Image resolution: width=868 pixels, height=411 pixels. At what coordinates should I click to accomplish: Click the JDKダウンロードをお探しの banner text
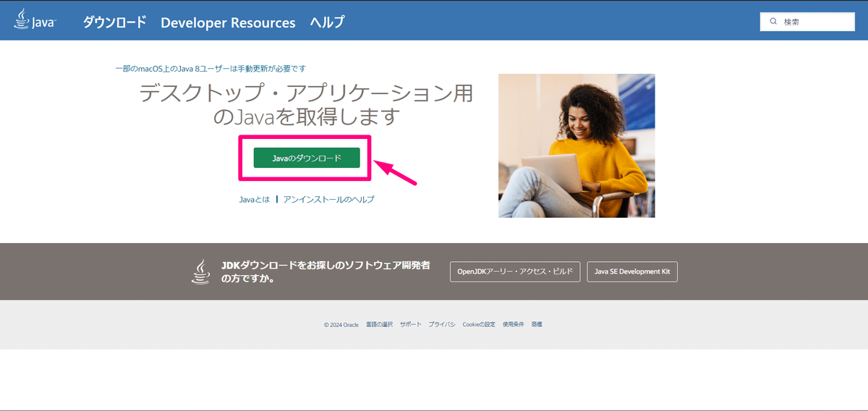coord(325,271)
